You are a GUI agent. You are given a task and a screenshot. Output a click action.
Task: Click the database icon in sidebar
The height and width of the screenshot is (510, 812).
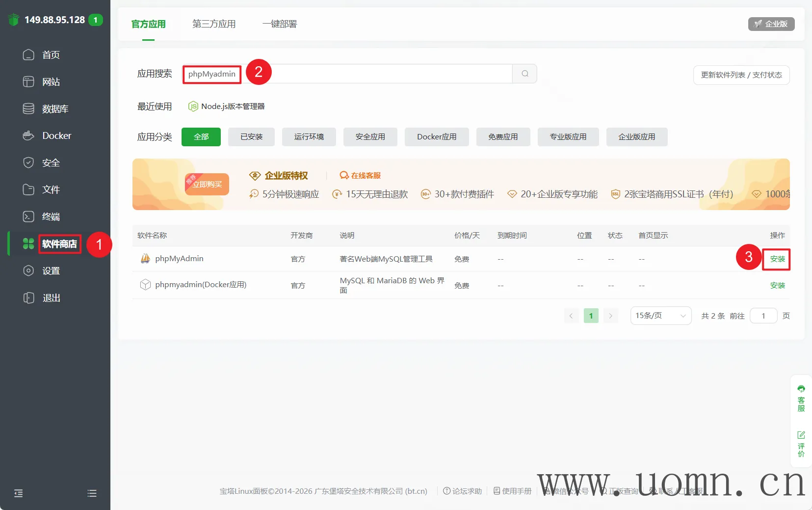point(28,108)
